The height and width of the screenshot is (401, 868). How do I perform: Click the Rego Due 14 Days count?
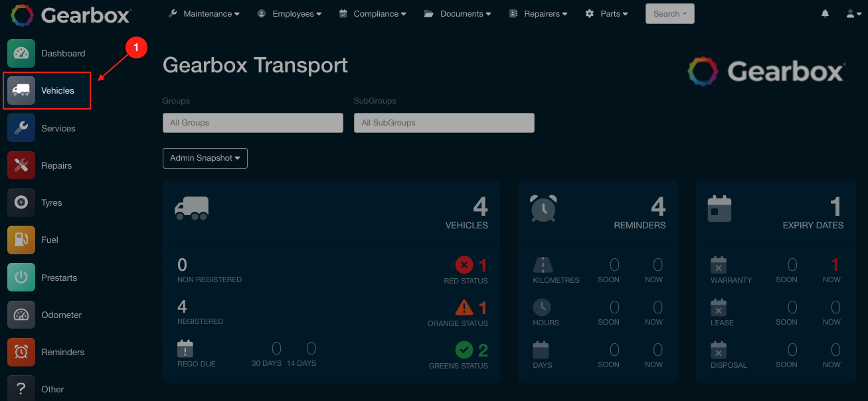pos(311,349)
